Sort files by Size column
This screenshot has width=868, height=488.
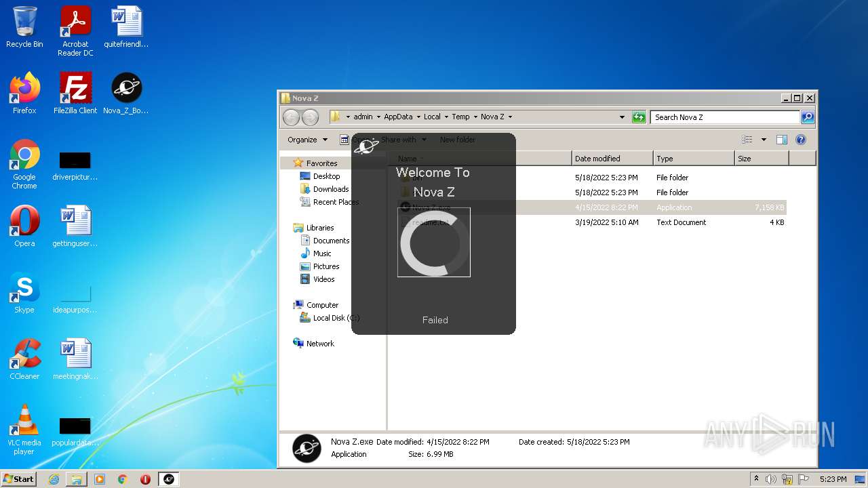pos(762,159)
